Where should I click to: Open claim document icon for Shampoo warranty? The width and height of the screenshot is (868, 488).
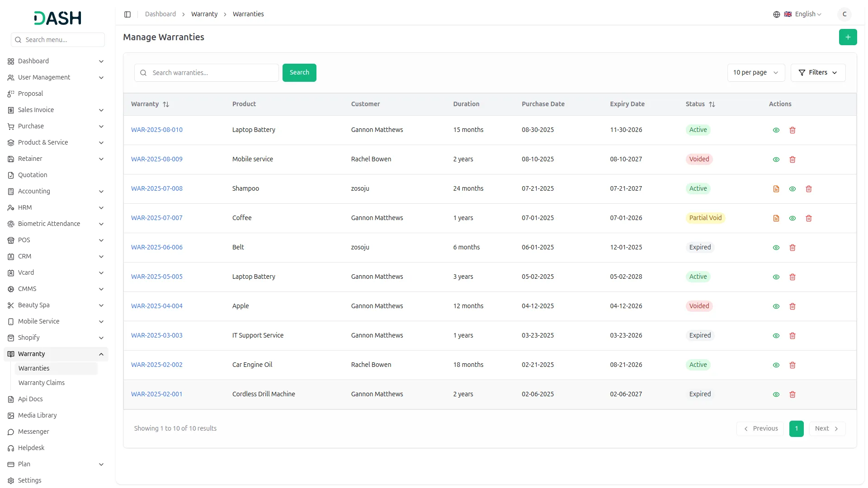(x=776, y=189)
